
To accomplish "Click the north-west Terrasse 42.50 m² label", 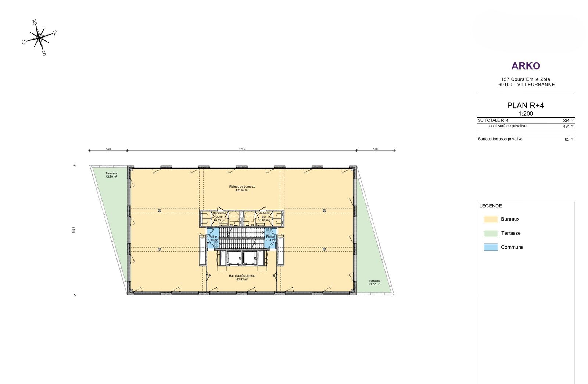I will point(111,175).
